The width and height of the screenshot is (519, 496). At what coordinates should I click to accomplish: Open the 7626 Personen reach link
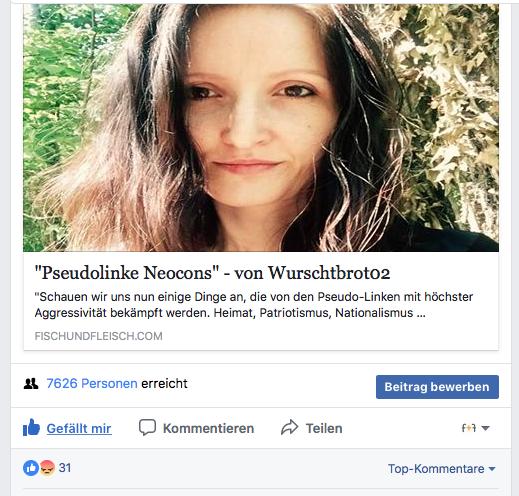[x=92, y=384]
